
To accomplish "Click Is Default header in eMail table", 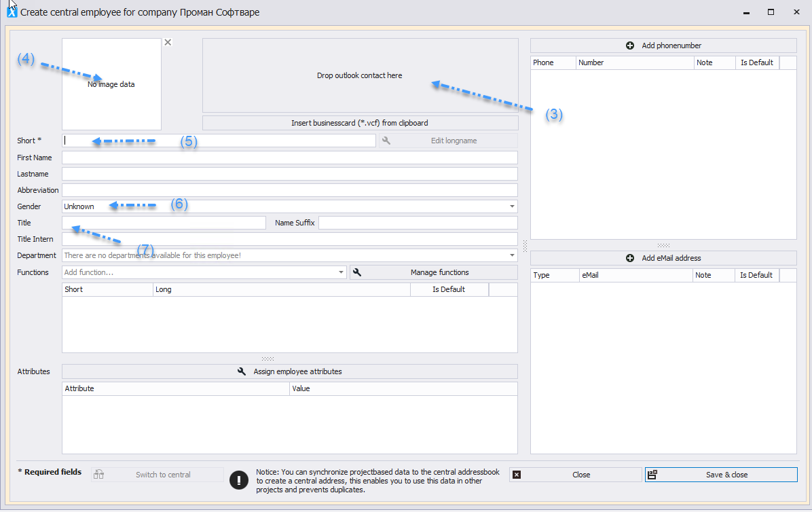I will click(x=756, y=276).
